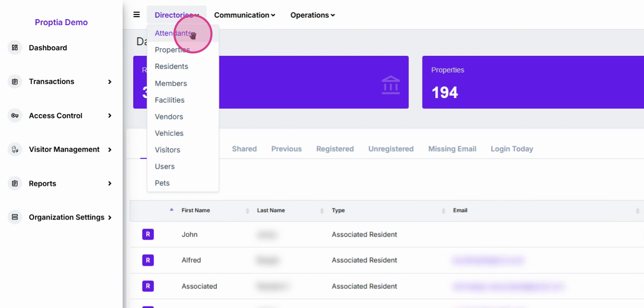Switch to the Registered tab
This screenshot has height=308, width=644.
pyautogui.click(x=335, y=149)
